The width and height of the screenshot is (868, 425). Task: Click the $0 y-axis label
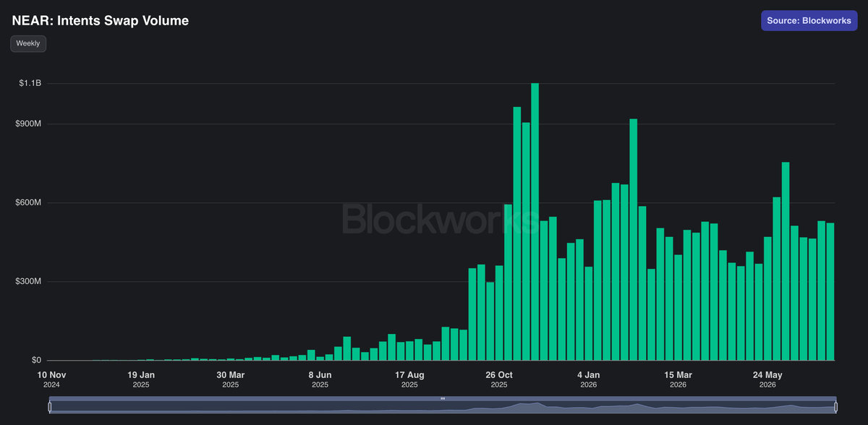(x=36, y=360)
